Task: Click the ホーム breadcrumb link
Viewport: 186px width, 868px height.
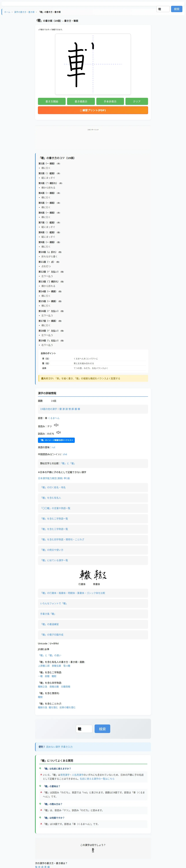Action: pyautogui.click(x=7, y=12)
